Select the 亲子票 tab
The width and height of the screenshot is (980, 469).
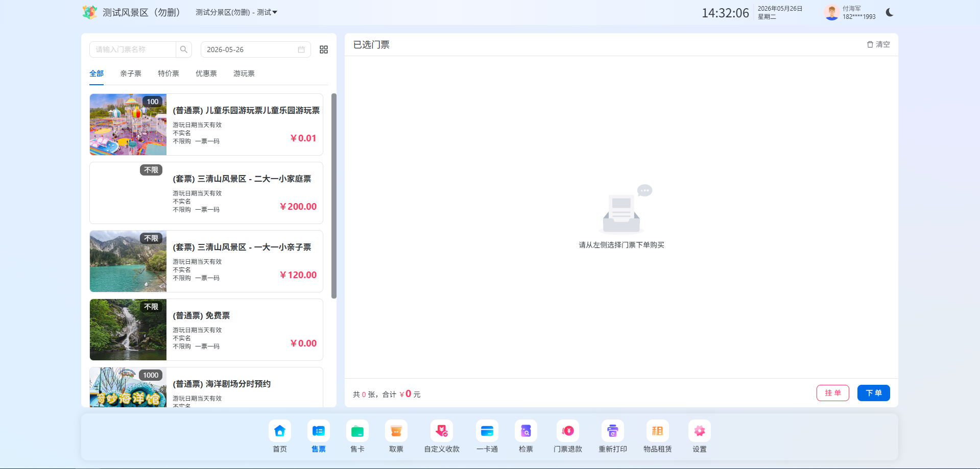131,73
